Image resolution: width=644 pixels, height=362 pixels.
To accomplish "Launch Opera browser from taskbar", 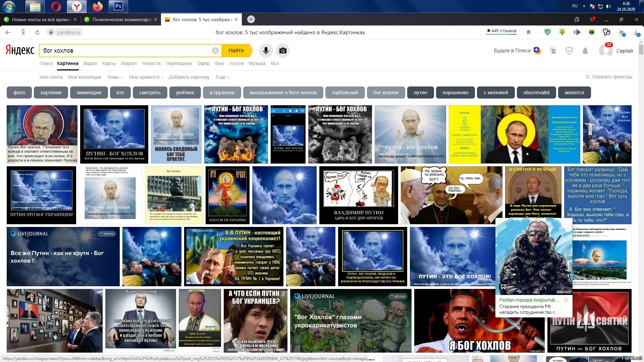I will [56, 6].
